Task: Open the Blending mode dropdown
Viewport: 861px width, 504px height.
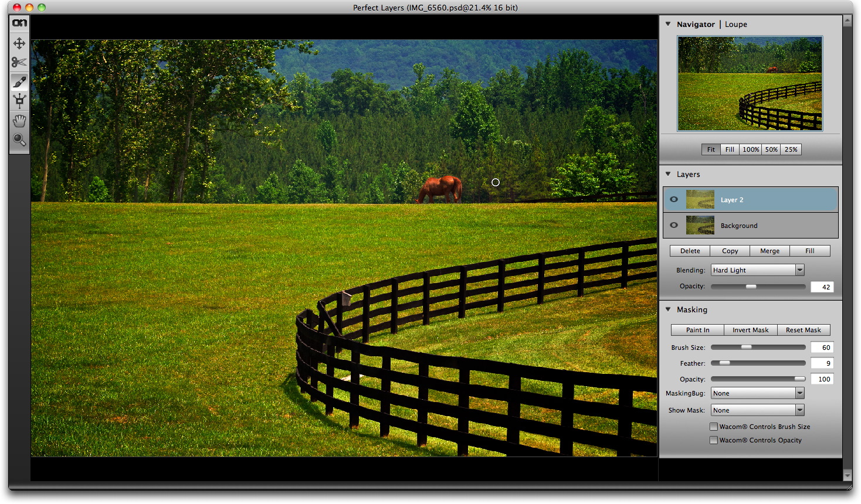Action: click(x=757, y=270)
